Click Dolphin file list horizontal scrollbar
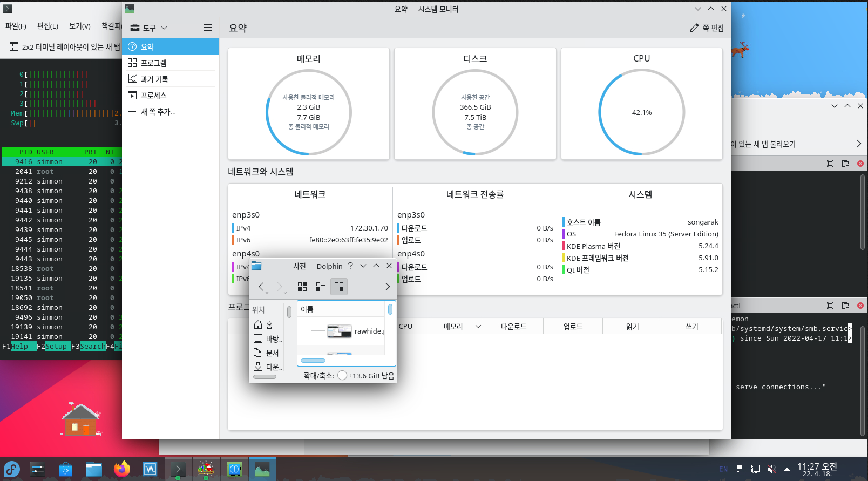868x481 pixels. [313, 361]
